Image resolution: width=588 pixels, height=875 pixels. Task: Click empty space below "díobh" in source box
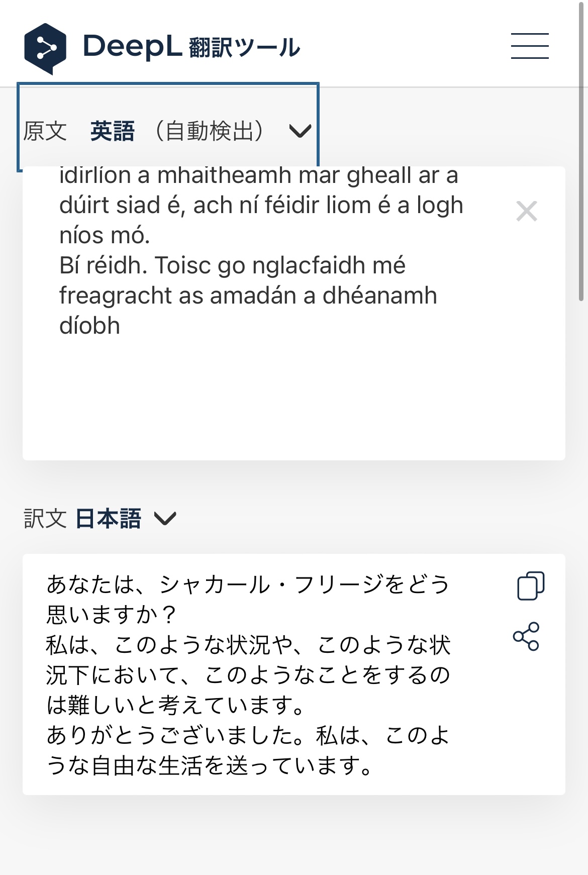pos(251,397)
